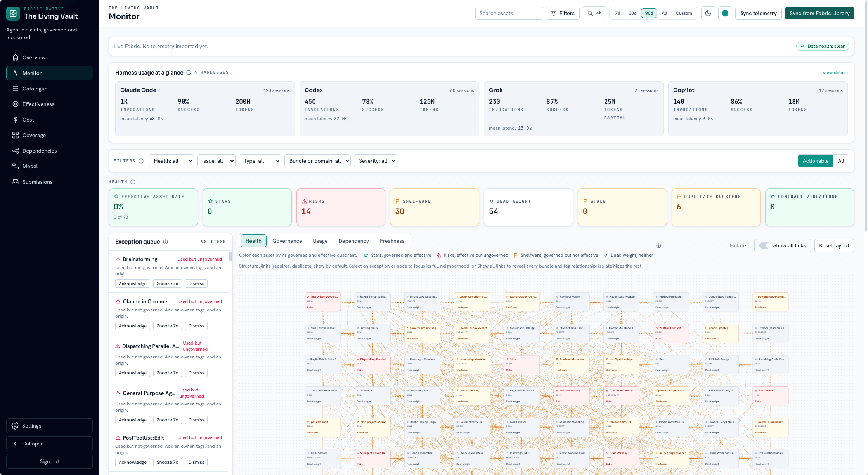Viewport: 868px width, 475px height.
Task: Click the Dead Weight health card
Action: point(528,207)
